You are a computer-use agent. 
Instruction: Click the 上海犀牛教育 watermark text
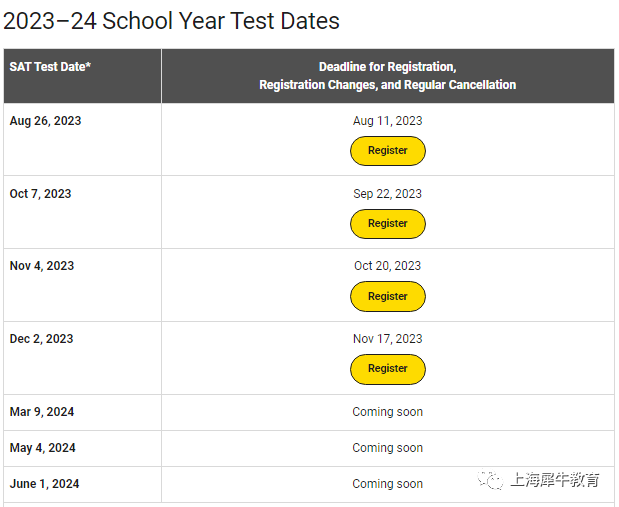point(555,480)
